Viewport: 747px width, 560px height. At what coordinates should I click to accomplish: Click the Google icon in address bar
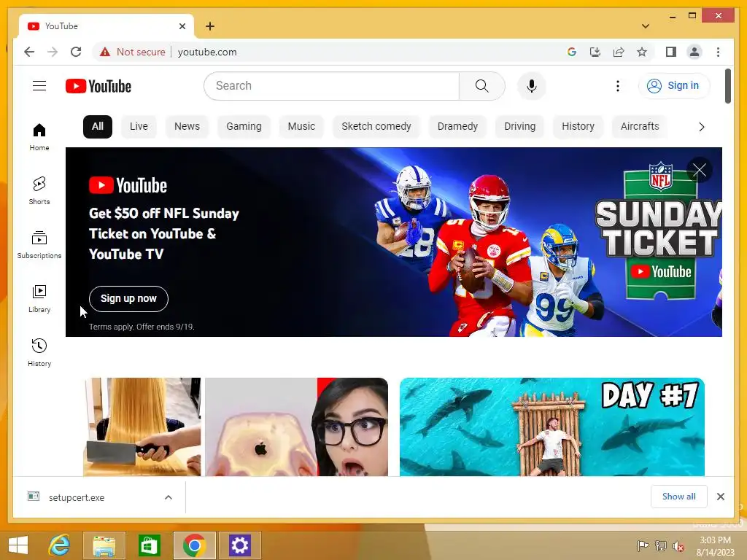[x=572, y=52]
